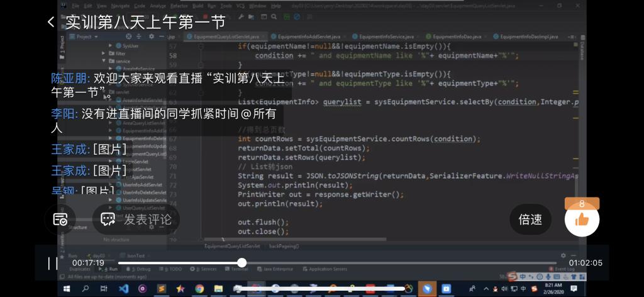Open the Refactor menu in IDE

coord(179,6)
